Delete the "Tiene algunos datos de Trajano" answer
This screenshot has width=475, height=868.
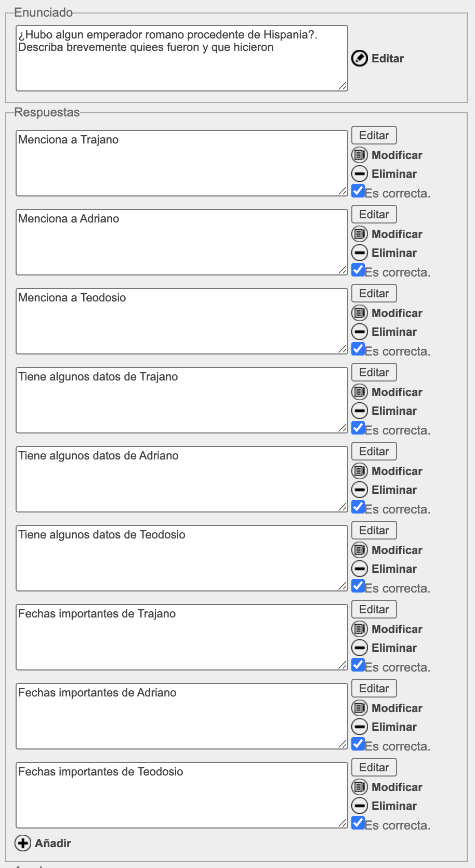[359, 411]
